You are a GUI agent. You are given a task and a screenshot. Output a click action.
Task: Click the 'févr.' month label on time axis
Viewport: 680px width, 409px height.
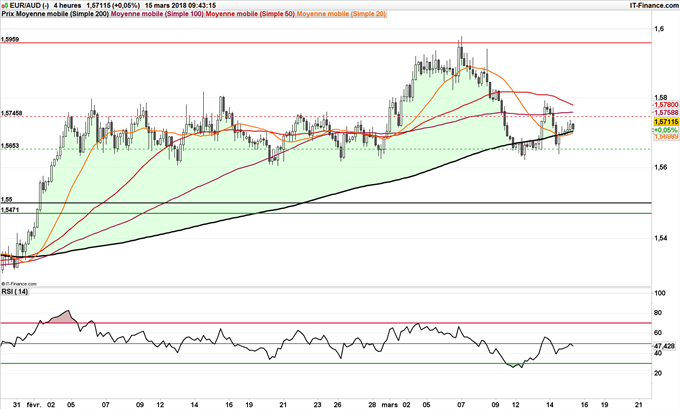(x=34, y=405)
